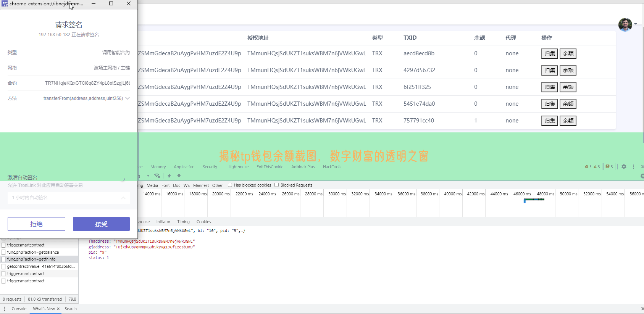Select the func.php?action=getbalance request
This screenshot has height=314, width=644.
point(39,252)
